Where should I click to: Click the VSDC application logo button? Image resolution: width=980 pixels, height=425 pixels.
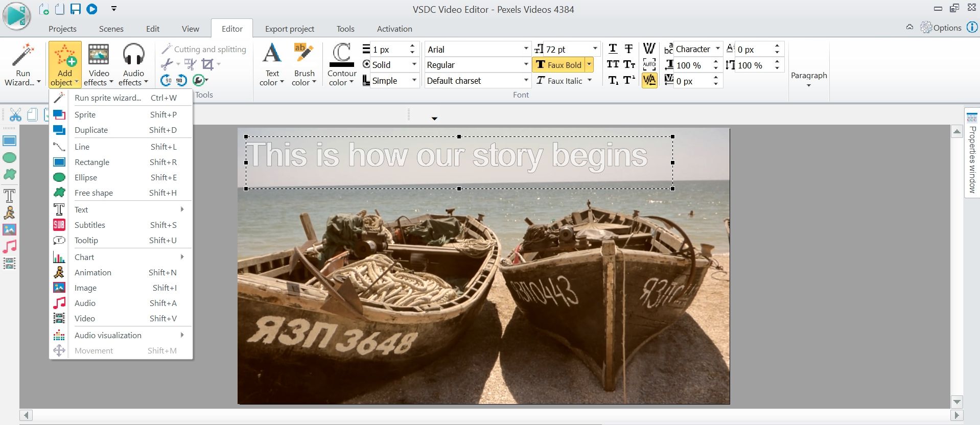16,15
